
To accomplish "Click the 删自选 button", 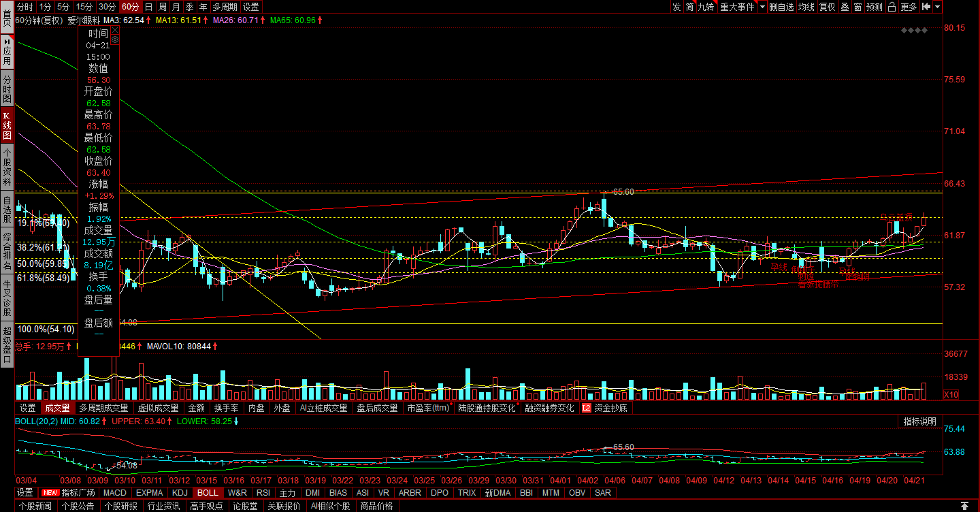I will click(781, 7).
